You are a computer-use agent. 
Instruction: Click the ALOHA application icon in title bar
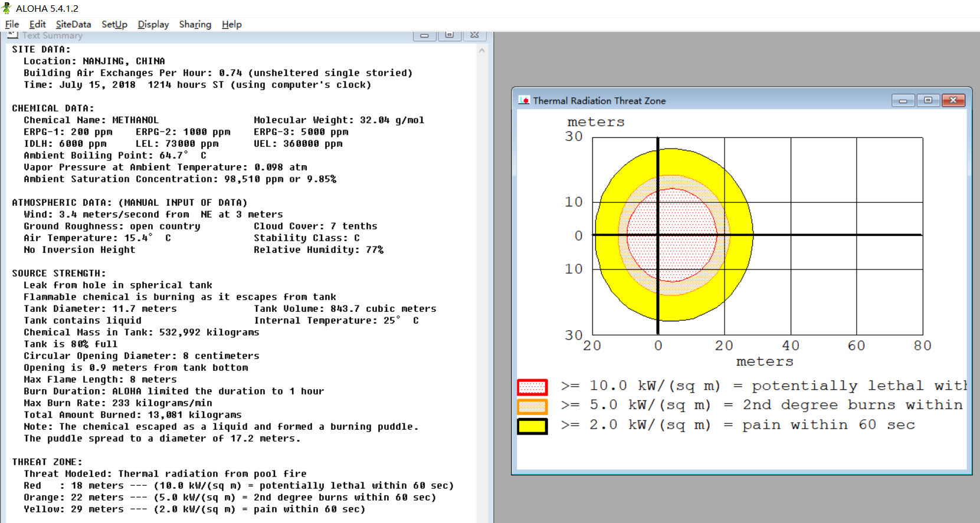click(6, 8)
